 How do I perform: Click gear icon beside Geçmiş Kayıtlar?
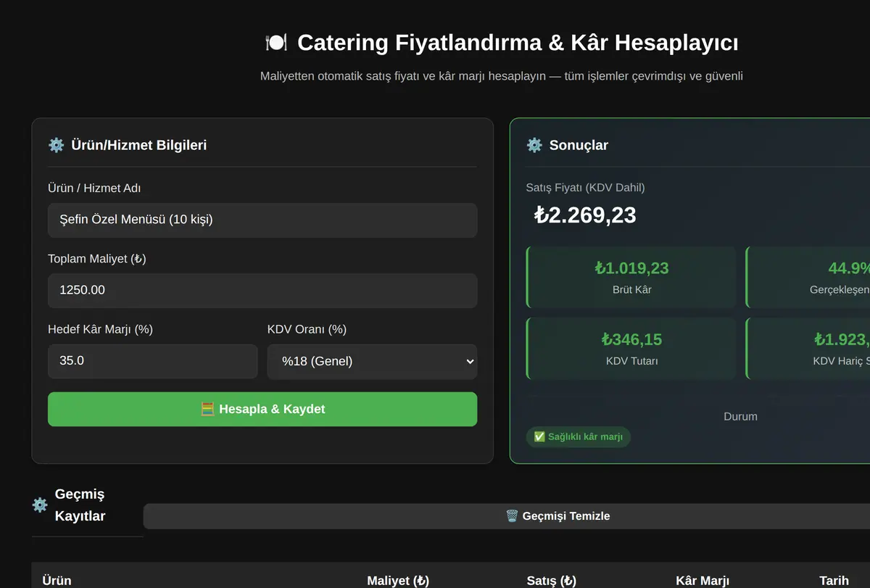(40, 505)
